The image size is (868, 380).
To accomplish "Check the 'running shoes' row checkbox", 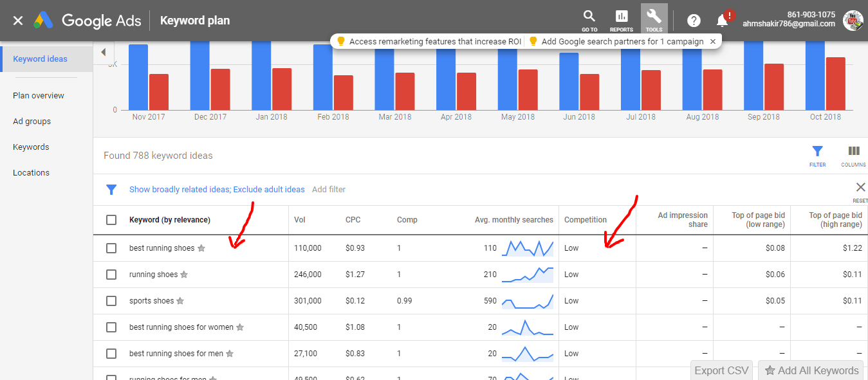I will click(x=111, y=275).
